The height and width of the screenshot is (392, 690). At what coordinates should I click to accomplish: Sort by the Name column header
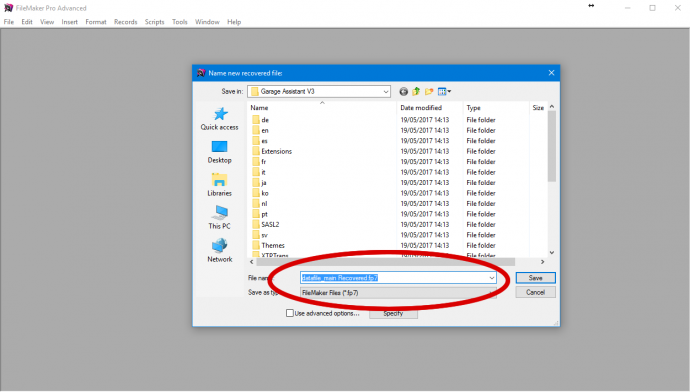(x=322, y=108)
